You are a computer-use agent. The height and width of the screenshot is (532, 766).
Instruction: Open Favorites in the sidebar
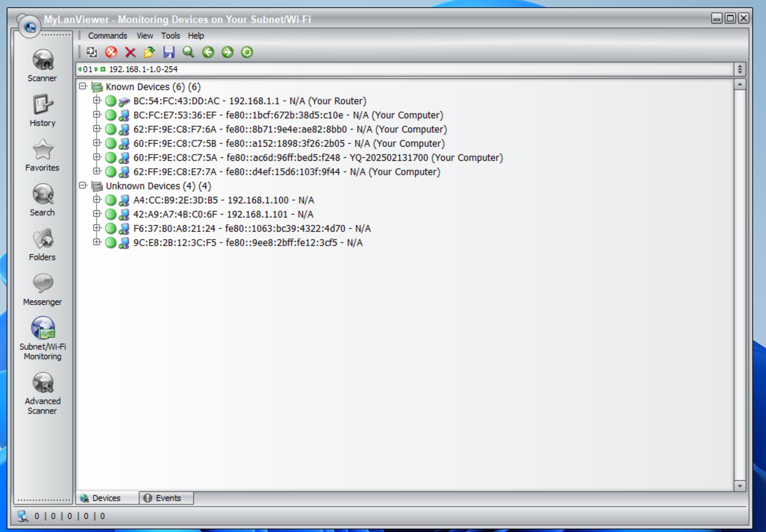click(42, 155)
